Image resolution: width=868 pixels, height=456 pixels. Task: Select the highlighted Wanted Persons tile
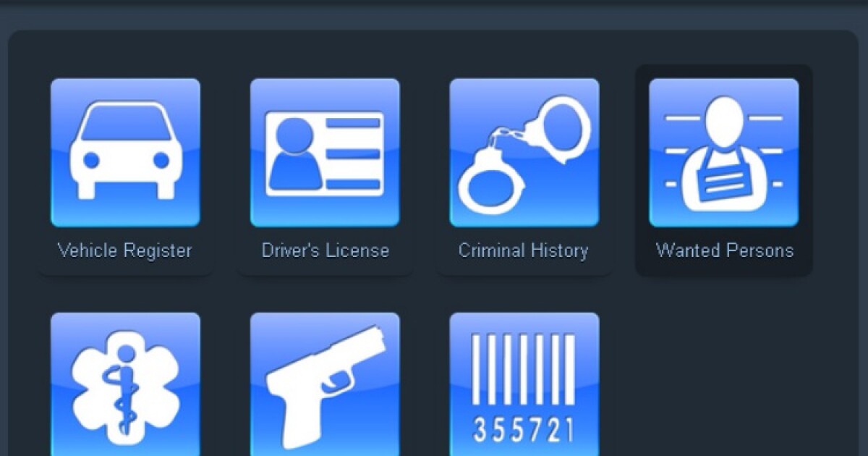(723, 170)
